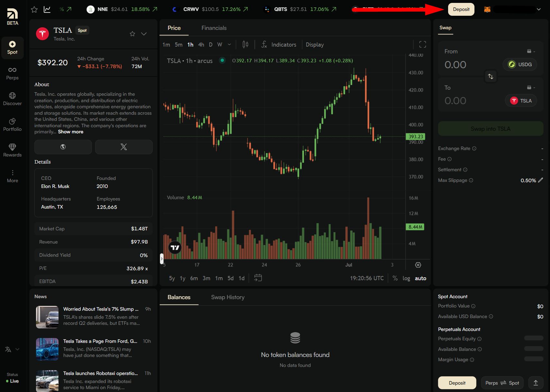Open chart Display settings

click(315, 44)
